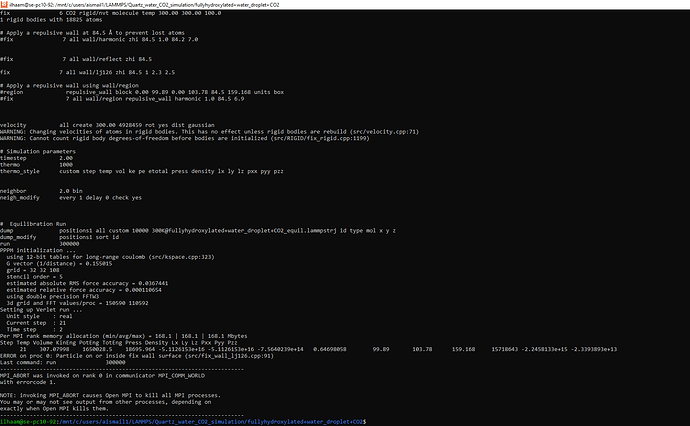Click the '#region repulsive_wall block' line

pos(142,92)
